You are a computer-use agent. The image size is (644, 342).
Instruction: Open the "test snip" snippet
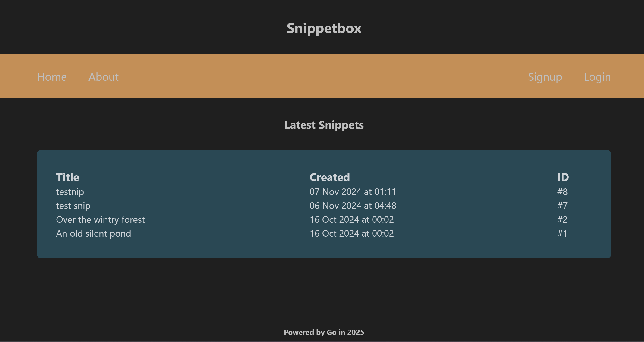click(x=73, y=206)
